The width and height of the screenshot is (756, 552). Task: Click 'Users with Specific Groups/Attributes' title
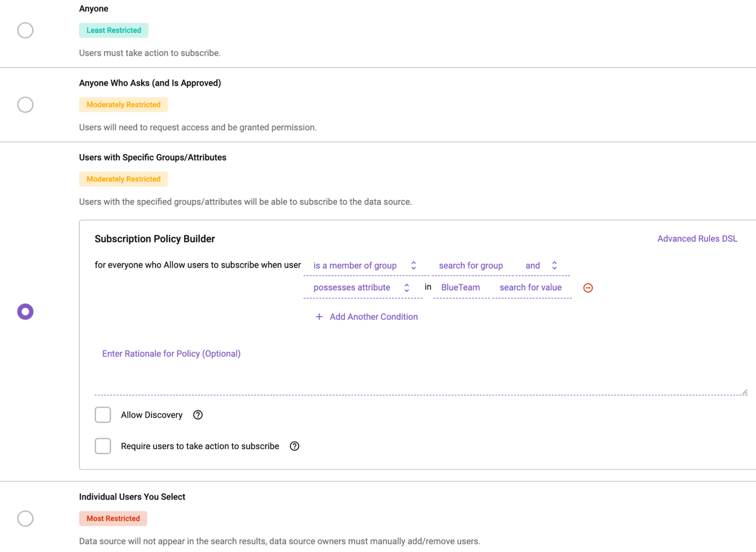pyautogui.click(x=153, y=157)
